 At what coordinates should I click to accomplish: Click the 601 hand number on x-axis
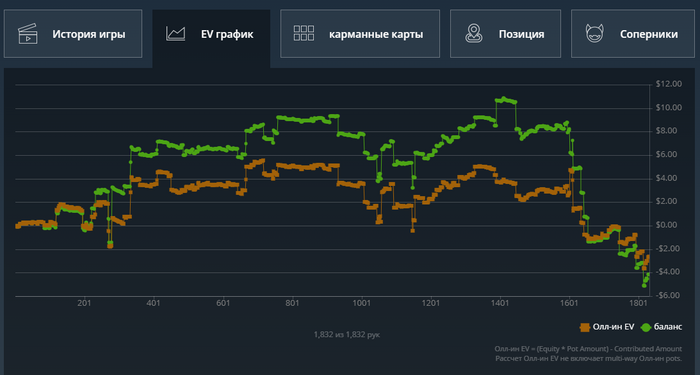223,304
